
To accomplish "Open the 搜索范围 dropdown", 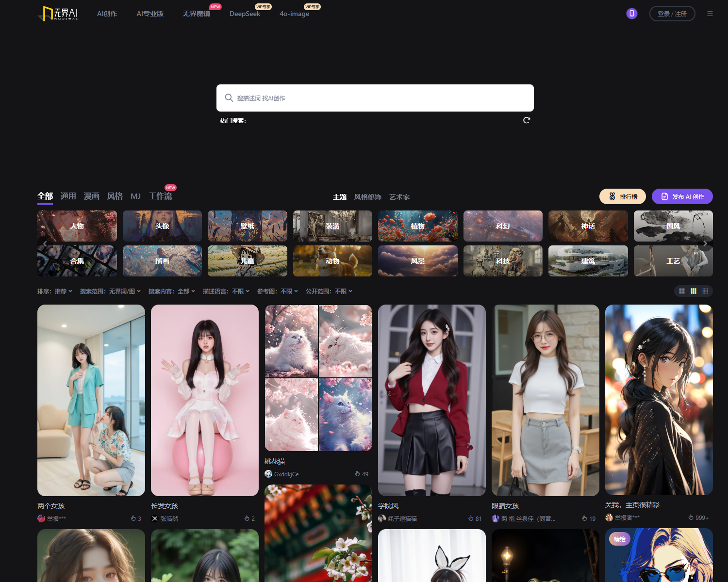I will click(x=110, y=291).
